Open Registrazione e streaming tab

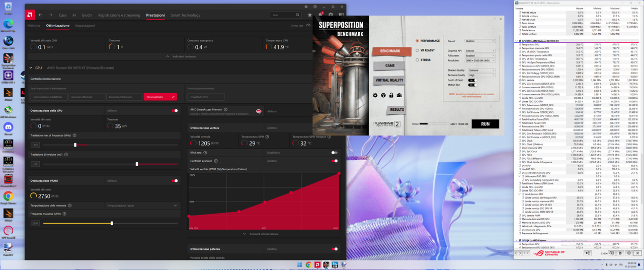119,15
